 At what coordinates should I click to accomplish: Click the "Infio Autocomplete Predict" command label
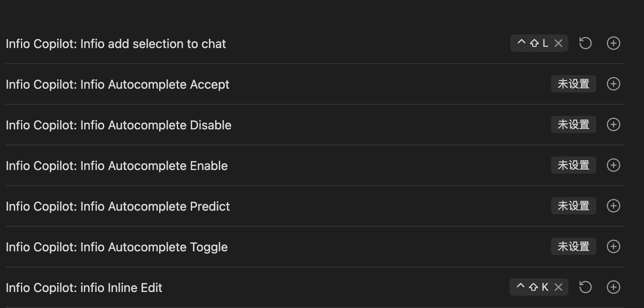[x=117, y=206]
